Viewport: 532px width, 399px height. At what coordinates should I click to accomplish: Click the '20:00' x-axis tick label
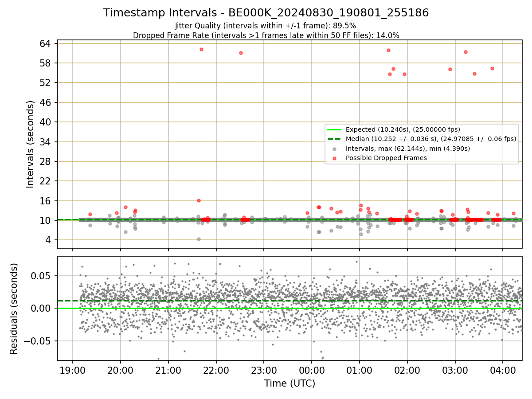click(120, 370)
